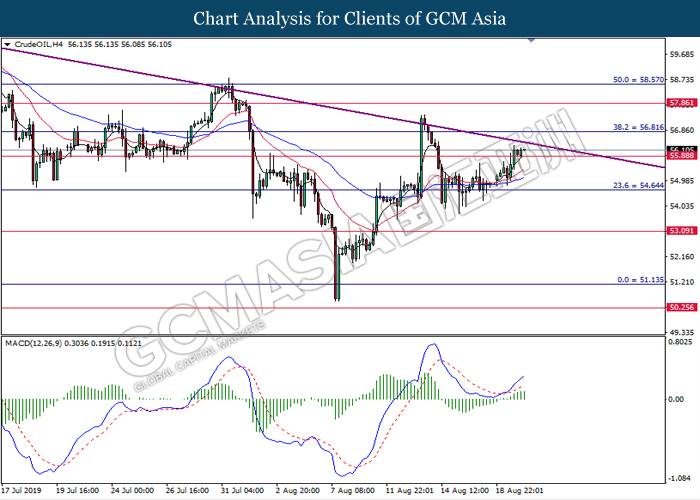Click the Fibonacci label 23.6 = 54.644

(x=638, y=185)
